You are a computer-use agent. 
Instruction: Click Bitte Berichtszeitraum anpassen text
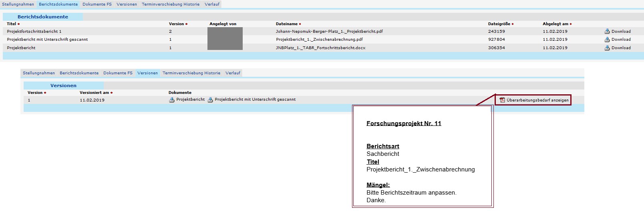tap(411, 193)
